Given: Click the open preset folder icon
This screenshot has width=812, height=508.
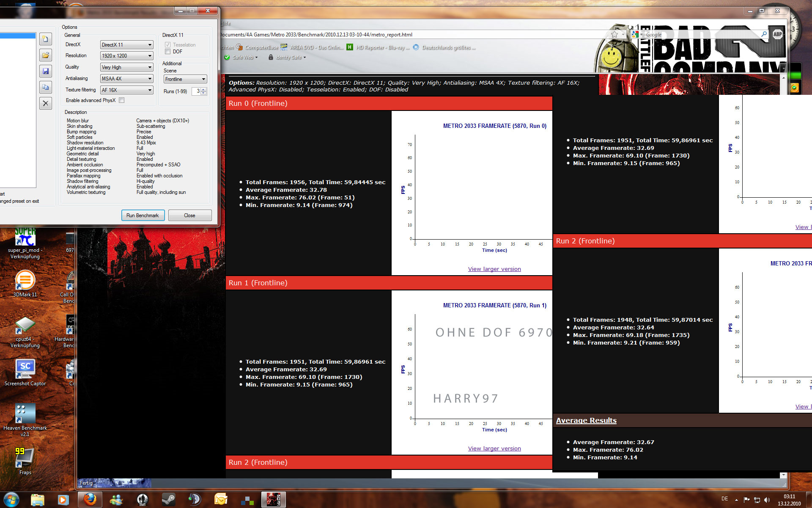Looking at the screenshot, I should coord(46,55).
